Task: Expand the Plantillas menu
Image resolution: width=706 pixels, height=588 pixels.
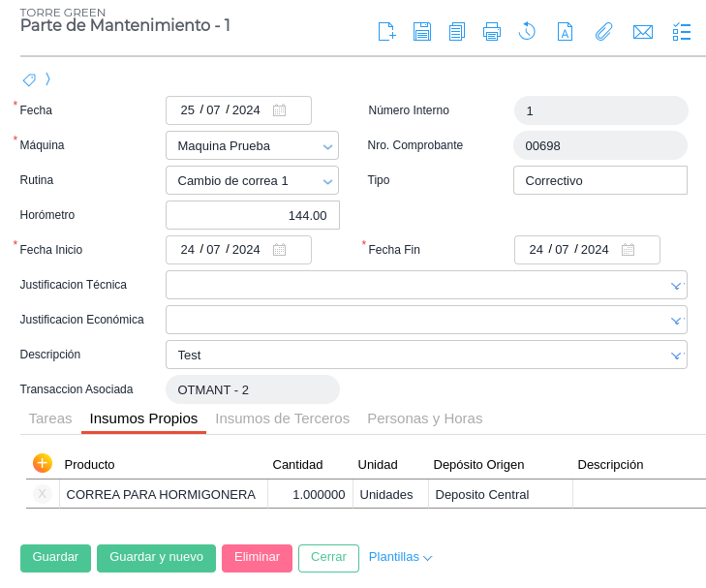Action: pyautogui.click(x=400, y=557)
